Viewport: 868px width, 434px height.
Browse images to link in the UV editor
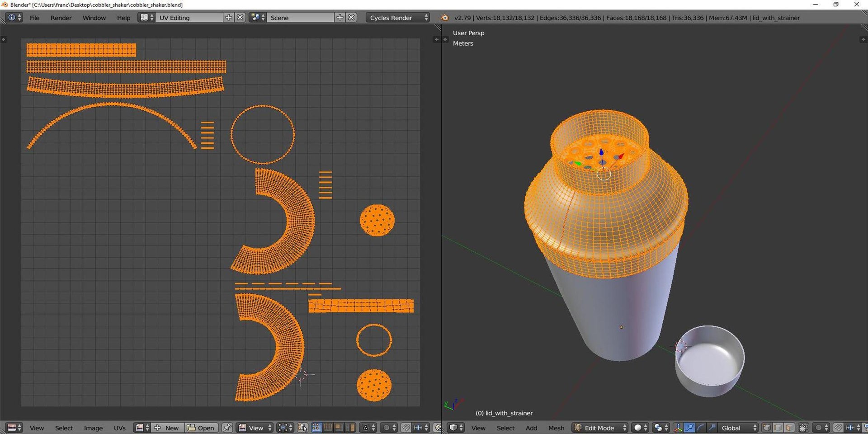click(142, 428)
